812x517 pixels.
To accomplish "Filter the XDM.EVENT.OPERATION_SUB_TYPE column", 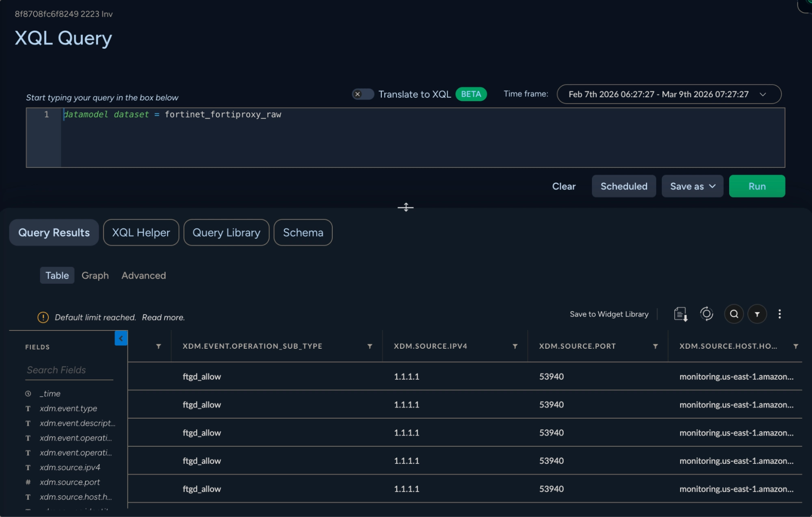I will click(x=370, y=346).
